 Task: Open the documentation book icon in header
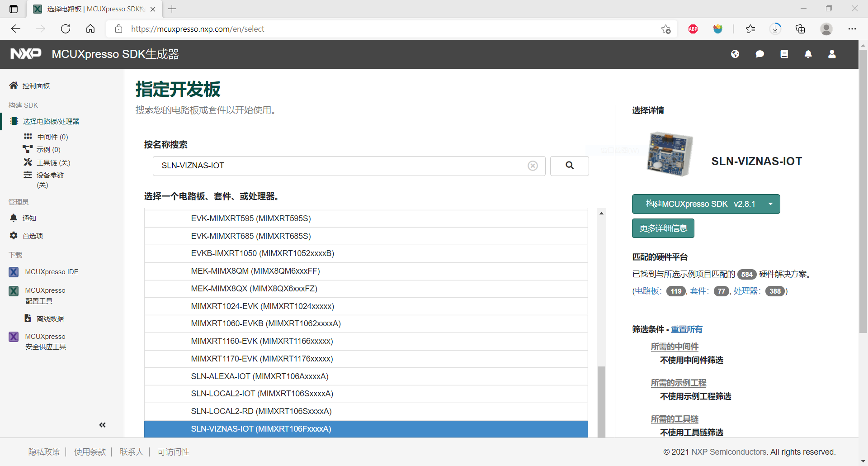point(784,54)
